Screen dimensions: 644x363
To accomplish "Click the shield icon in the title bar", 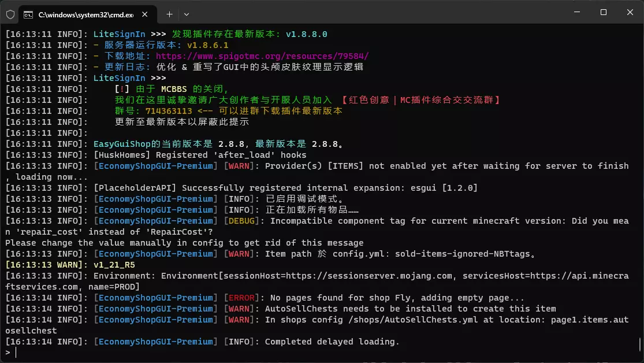I will (x=10, y=14).
